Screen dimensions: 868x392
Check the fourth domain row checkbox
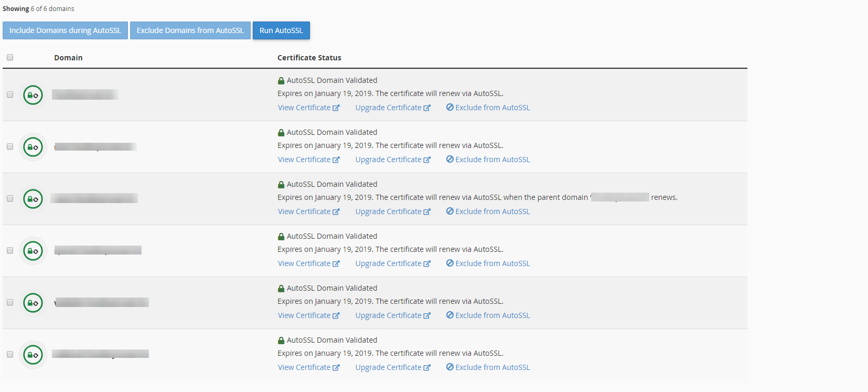pyautogui.click(x=10, y=250)
